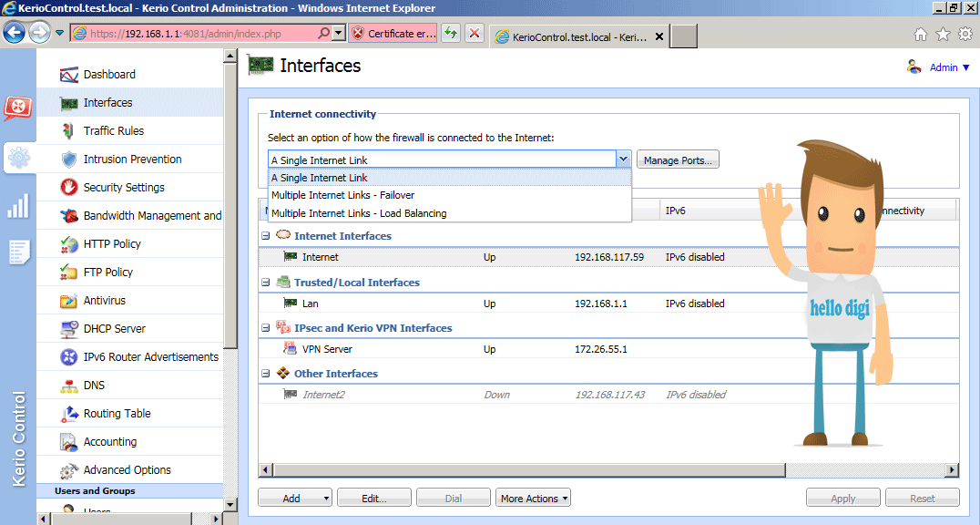Image resolution: width=980 pixels, height=525 pixels.
Task: Open the Certificate error warning
Action: (393, 34)
